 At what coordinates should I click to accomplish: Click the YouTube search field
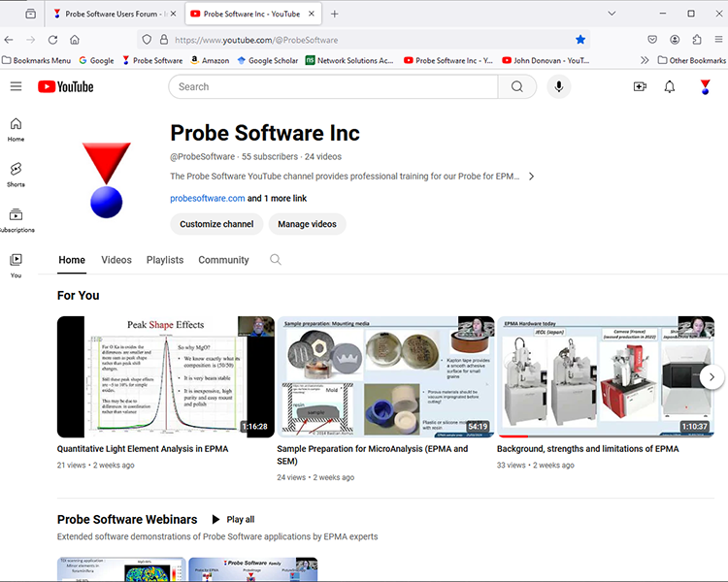click(333, 86)
